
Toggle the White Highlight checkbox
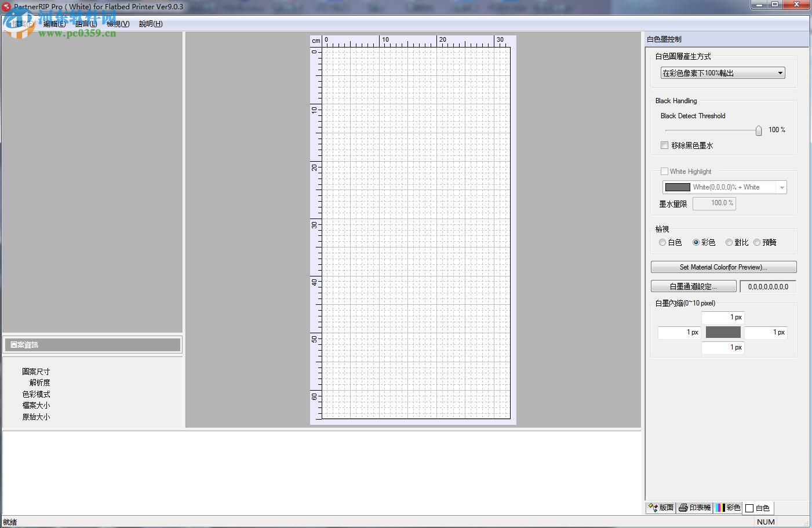(x=664, y=172)
